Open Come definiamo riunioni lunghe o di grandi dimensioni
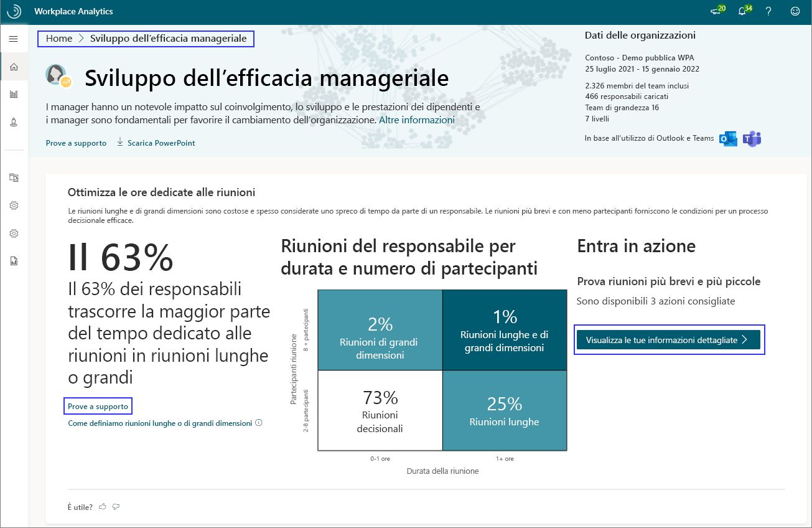812x528 pixels. (x=160, y=423)
